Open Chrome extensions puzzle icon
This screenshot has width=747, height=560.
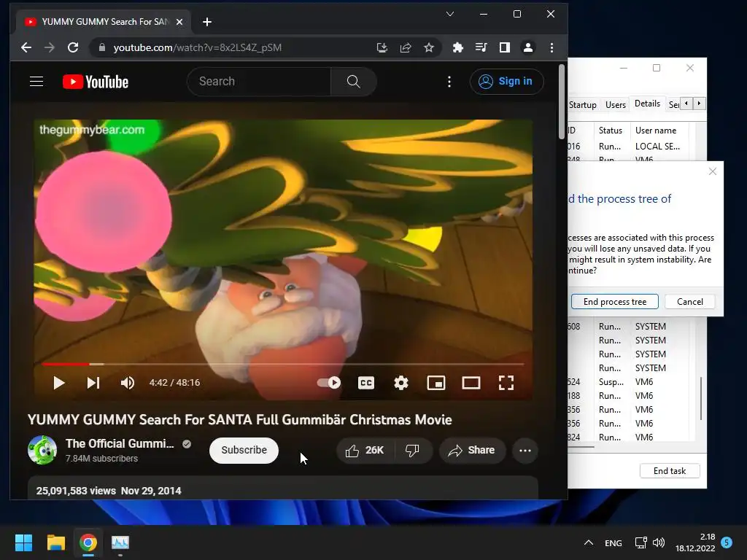pos(458,47)
